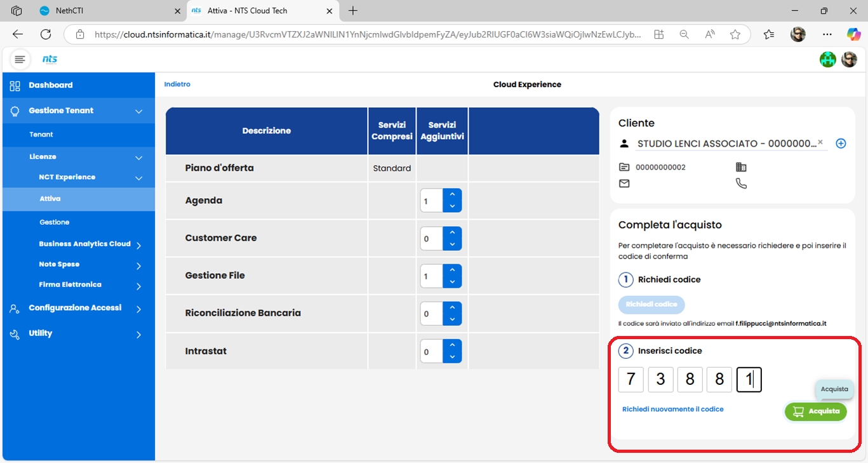Increase the Agenda quantity by one
This screenshot has height=463, width=868.
coord(452,195)
